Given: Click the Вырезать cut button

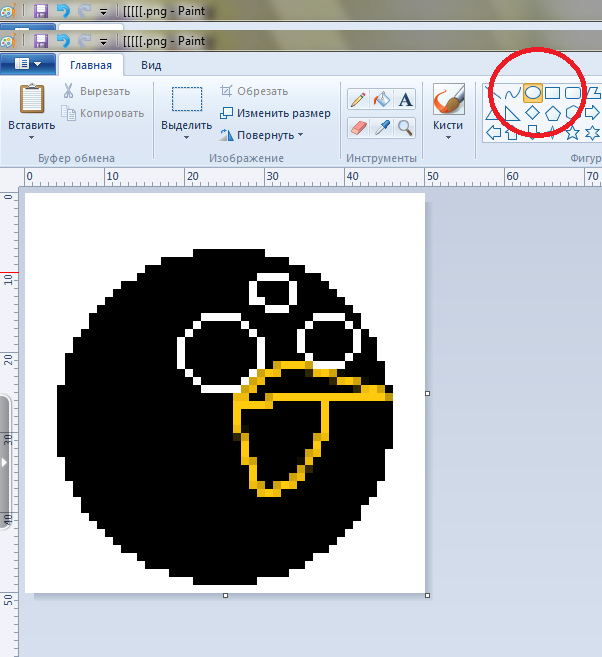Looking at the screenshot, I should pyautogui.click(x=97, y=91).
